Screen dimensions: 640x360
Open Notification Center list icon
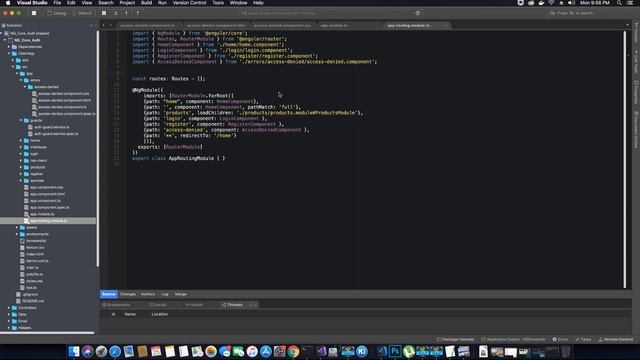click(631, 3)
